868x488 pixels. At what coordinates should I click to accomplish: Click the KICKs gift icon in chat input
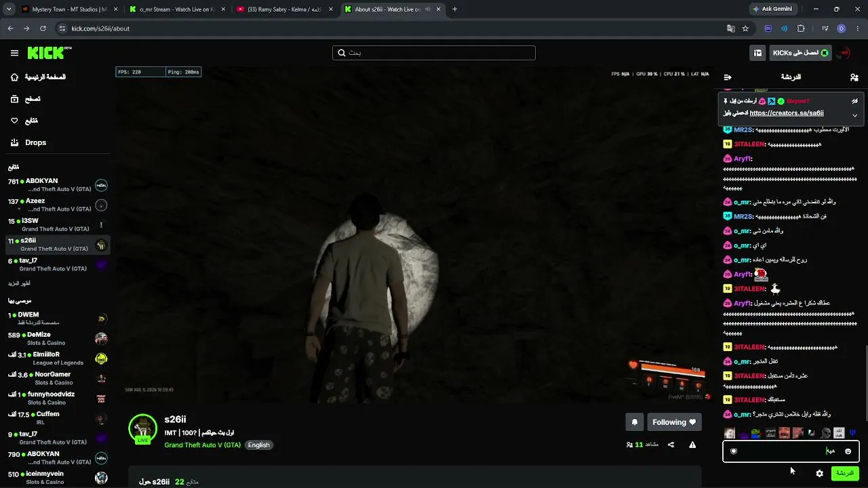click(x=733, y=451)
